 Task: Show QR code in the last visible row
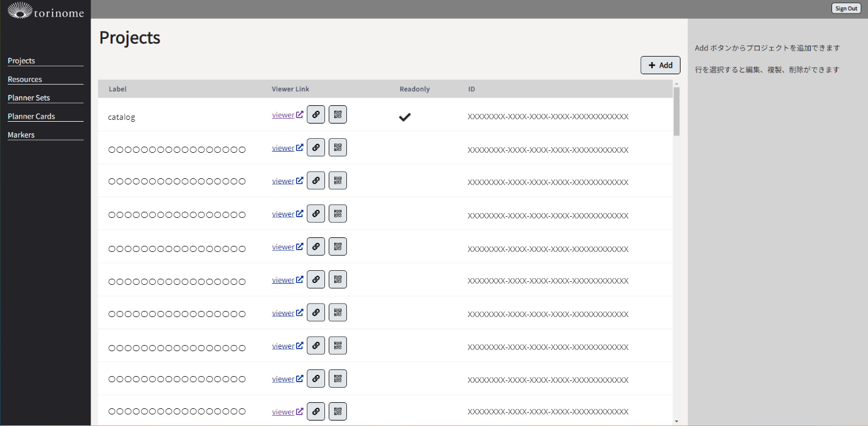click(338, 411)
